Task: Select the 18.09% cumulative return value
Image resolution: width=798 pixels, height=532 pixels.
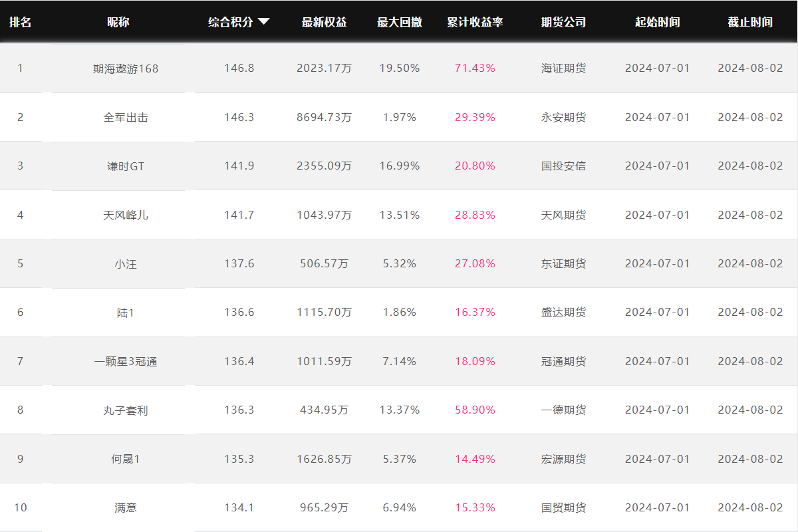Action: (x=475, y=361)
